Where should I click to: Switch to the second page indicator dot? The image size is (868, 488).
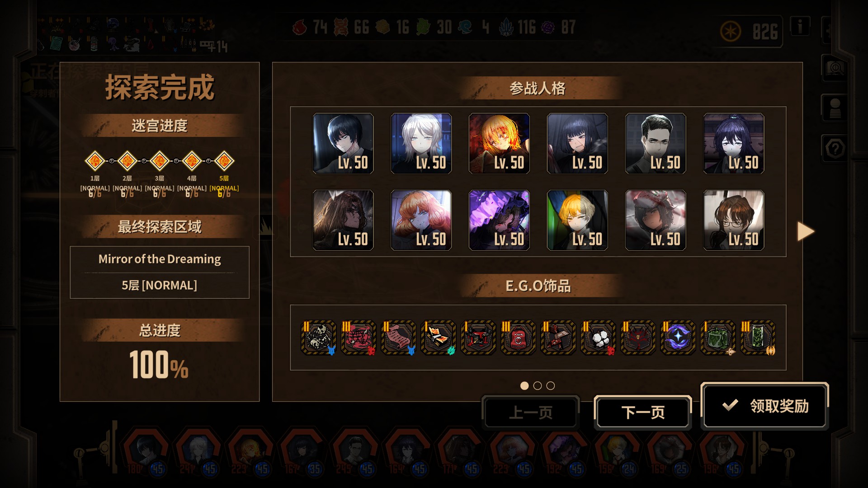point(538,385)
